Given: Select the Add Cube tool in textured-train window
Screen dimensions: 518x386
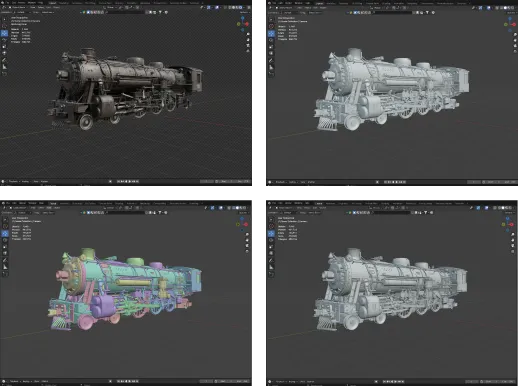Looking at the screenshot, I should [x=4, y=74].
